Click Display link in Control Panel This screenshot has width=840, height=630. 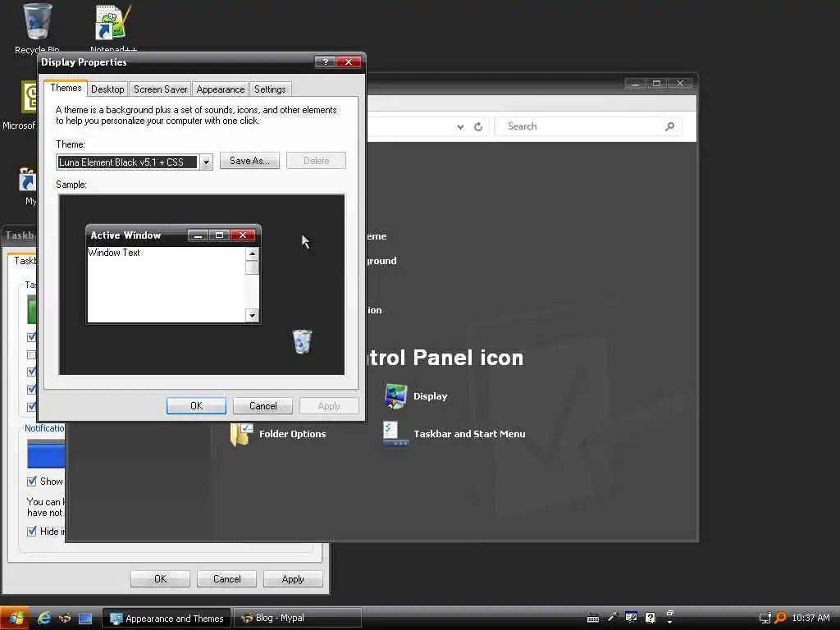[x=430, y=396]
